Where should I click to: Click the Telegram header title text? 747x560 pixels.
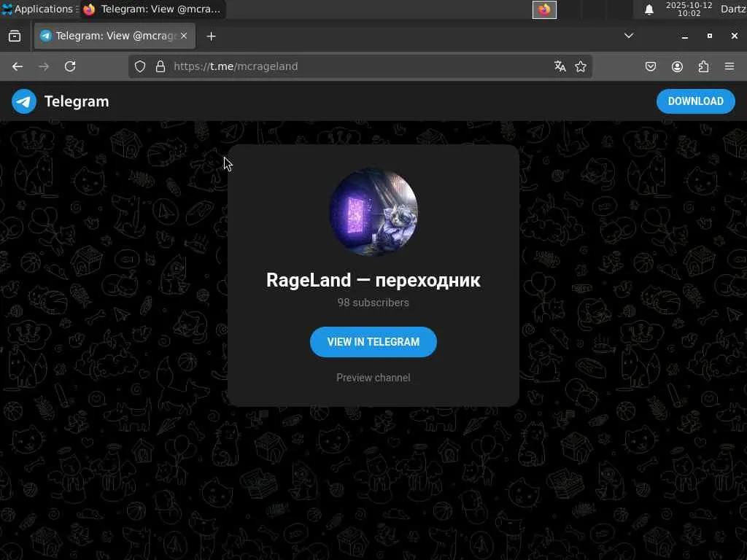pyautogui.click(x=77, y=101)
